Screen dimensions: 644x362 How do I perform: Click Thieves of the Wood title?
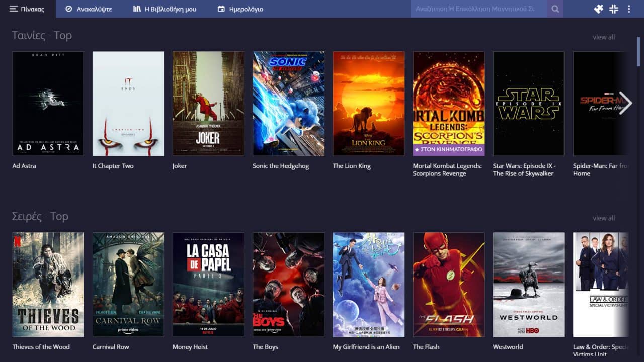41,347
